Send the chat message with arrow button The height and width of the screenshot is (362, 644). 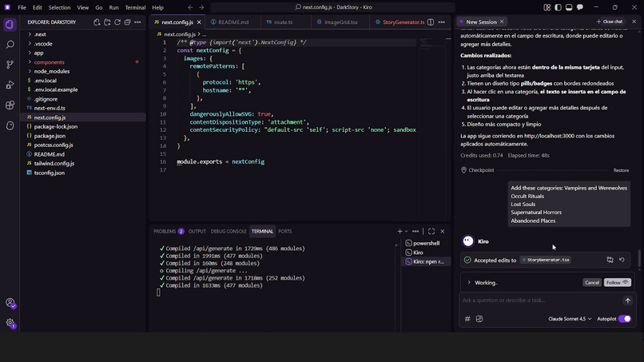click(627, 300)
